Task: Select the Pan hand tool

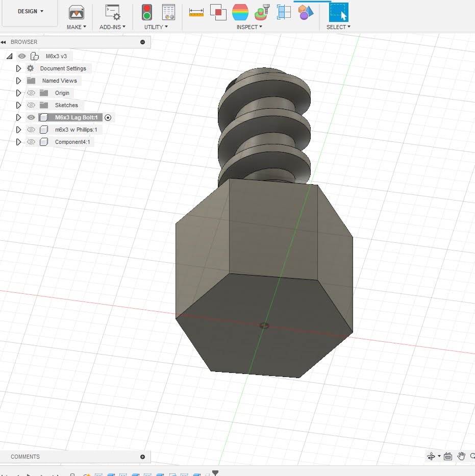Action: click(x=461, y=456)
